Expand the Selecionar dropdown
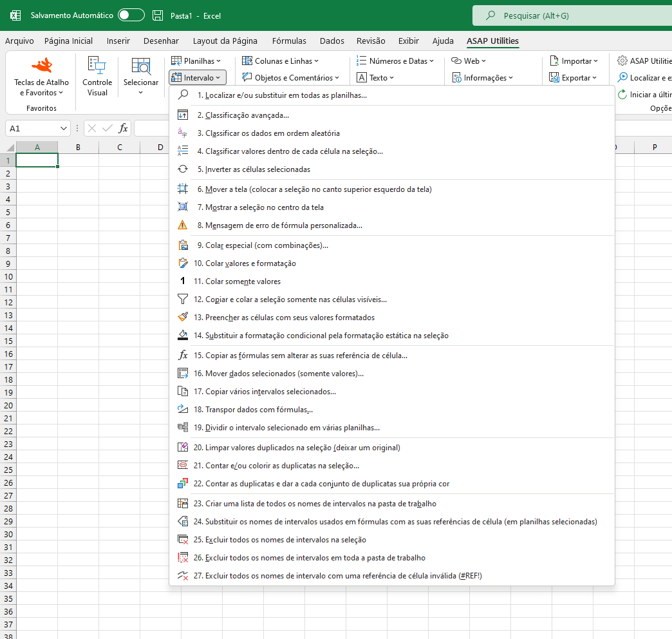Image resolution: width=672 pixels, height=639 pixels. click(141, 77)
